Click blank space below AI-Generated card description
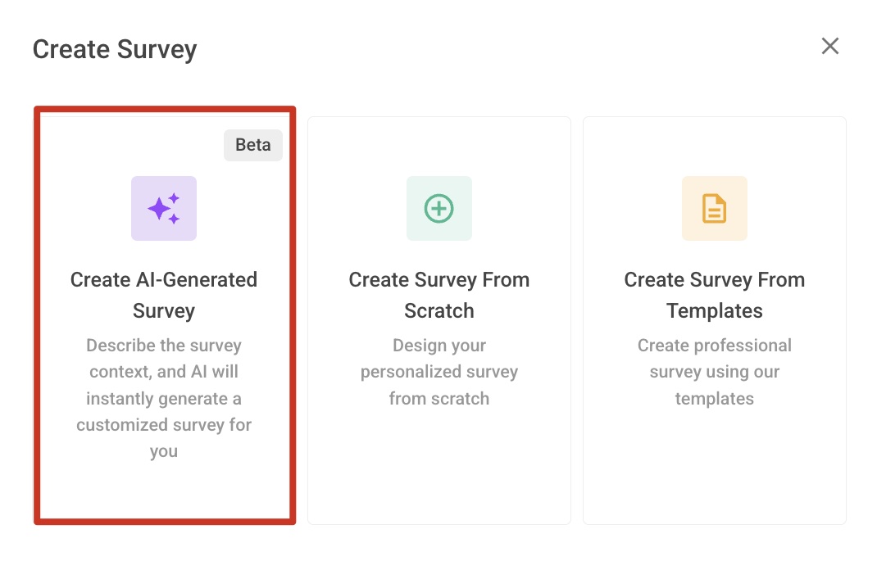 164,491
